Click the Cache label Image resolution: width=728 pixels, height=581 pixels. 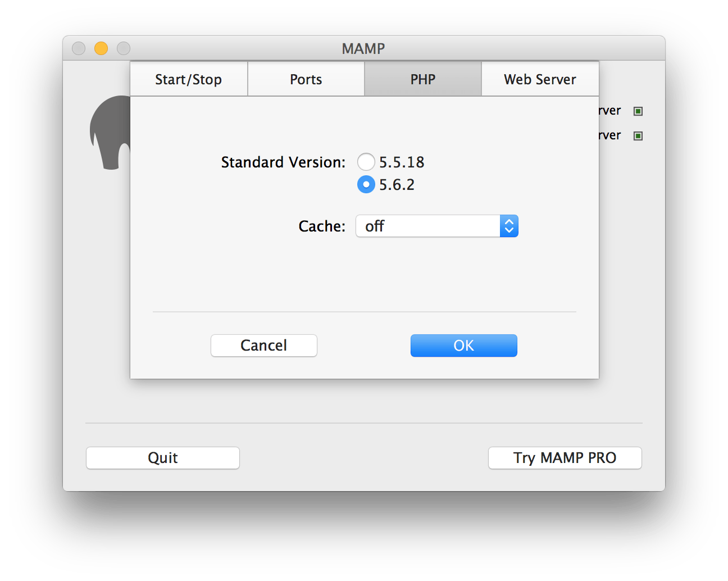(x=322, y=226)
